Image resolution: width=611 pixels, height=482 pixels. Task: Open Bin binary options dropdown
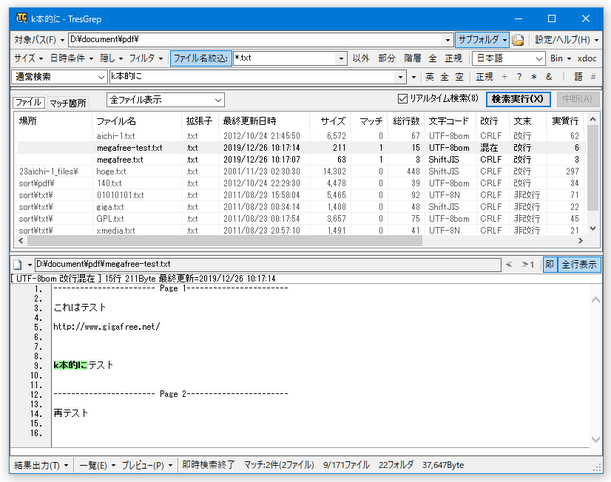[x=560, y=58]
